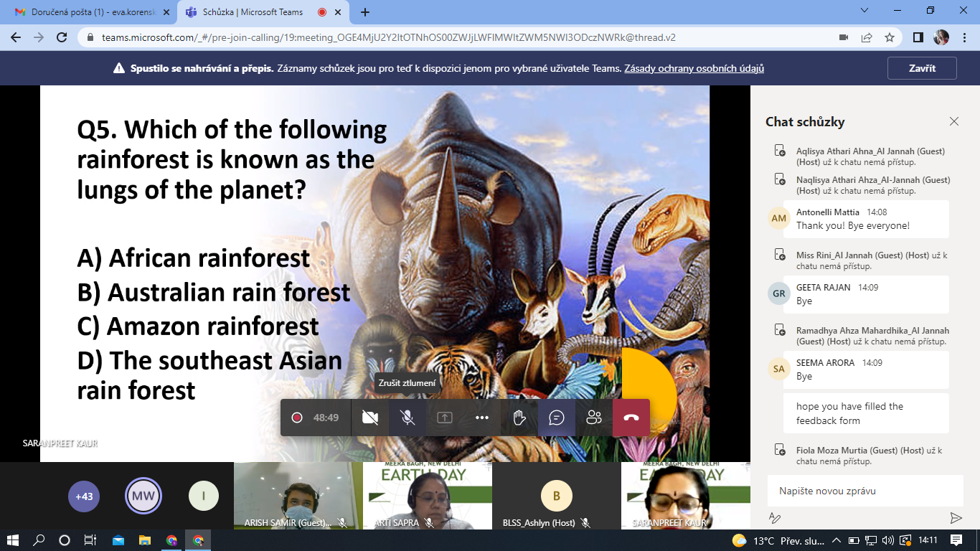Unmute microphone in meeting toolbar
This screenshot has height=551, width=980.
point(407,418)
